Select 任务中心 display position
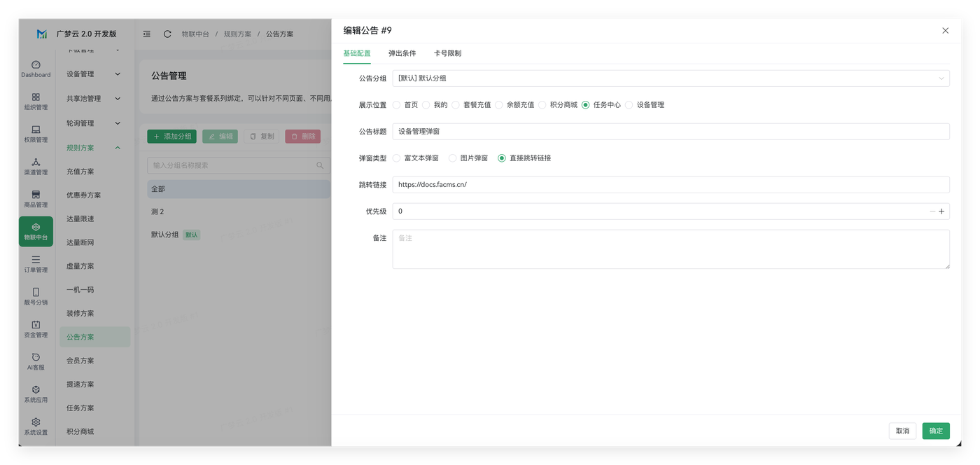Image resolution: width=980 pixels, height=465 pixels. click(x=601, y=105)
